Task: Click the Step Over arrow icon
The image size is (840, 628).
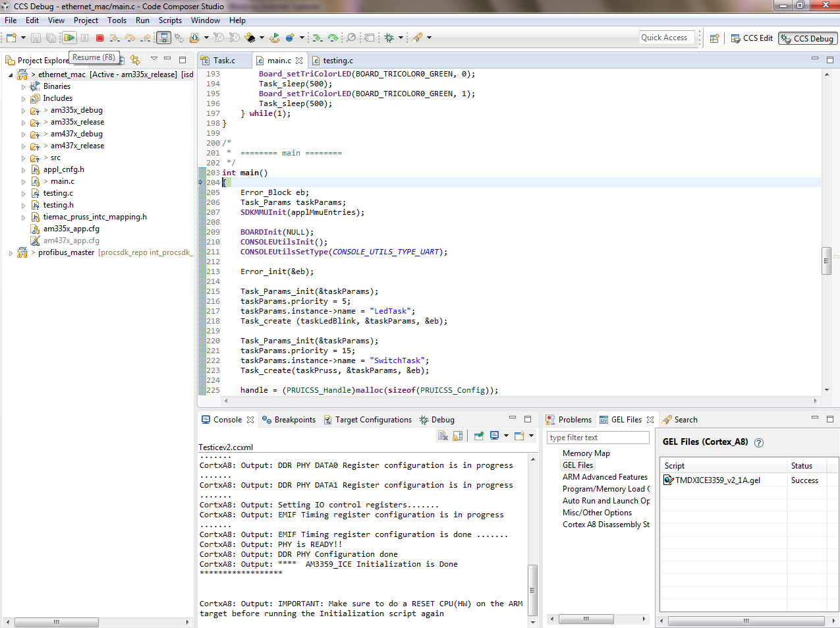Action: tap(130, 38)
